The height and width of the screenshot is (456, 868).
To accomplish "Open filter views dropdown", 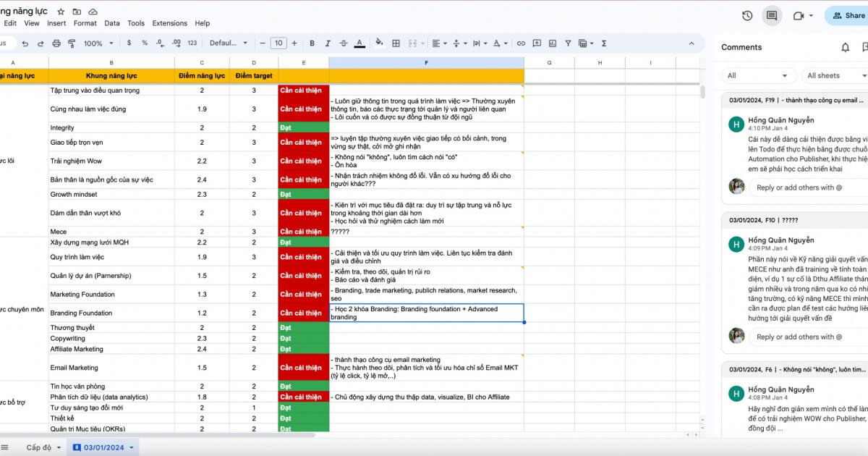I will point(585,43).
